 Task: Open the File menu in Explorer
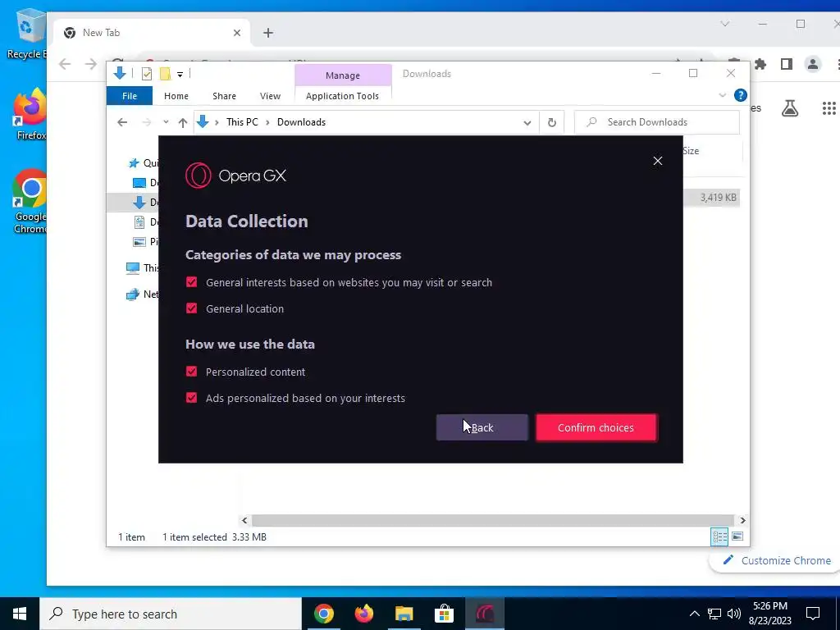pyautogui.click(x=130, y=96)
